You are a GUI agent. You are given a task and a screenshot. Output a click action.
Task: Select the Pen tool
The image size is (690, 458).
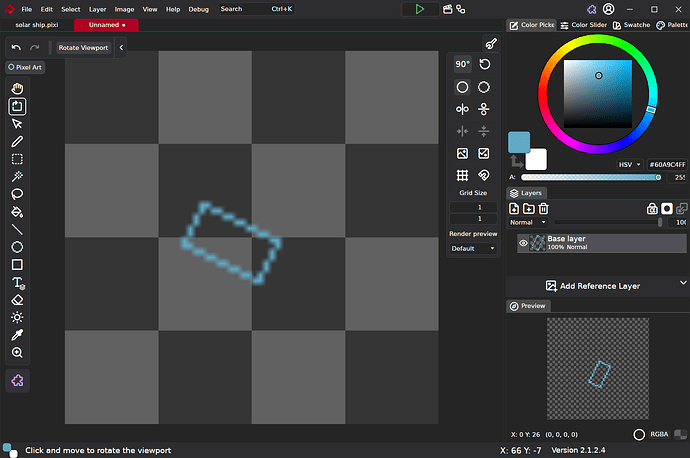(x=17, y=141)
